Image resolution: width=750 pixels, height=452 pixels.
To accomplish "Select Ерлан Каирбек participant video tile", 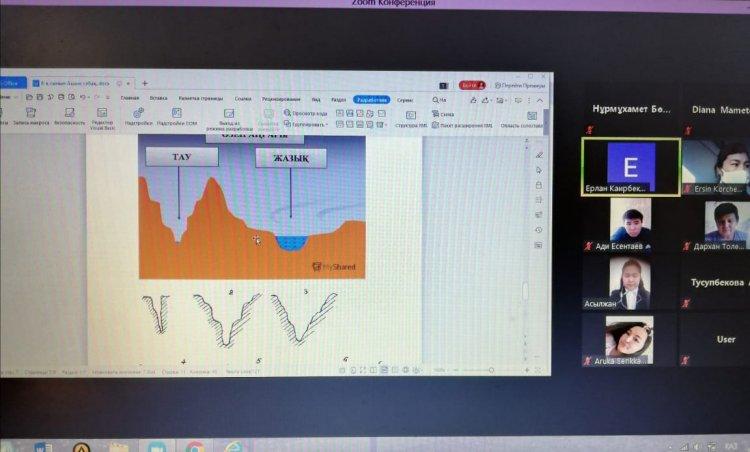I will (630, 165).
